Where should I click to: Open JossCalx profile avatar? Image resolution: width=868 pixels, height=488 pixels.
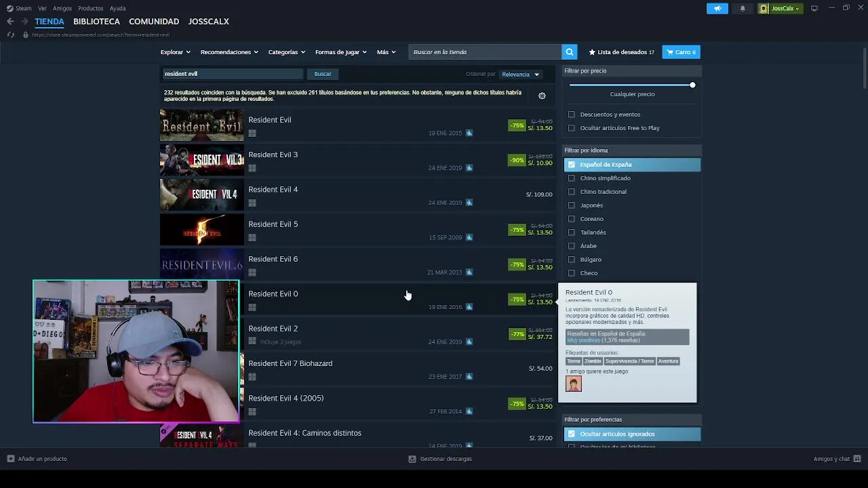[x=764, y=8]
